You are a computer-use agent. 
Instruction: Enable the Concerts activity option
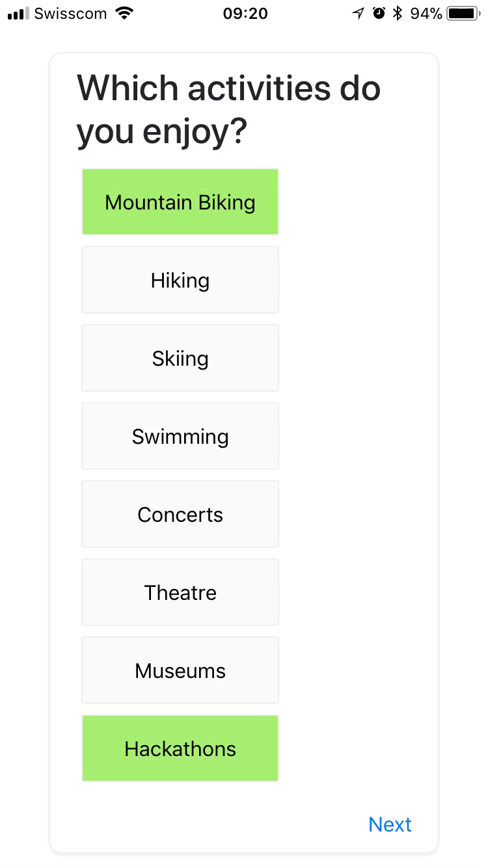coord(180,515)
